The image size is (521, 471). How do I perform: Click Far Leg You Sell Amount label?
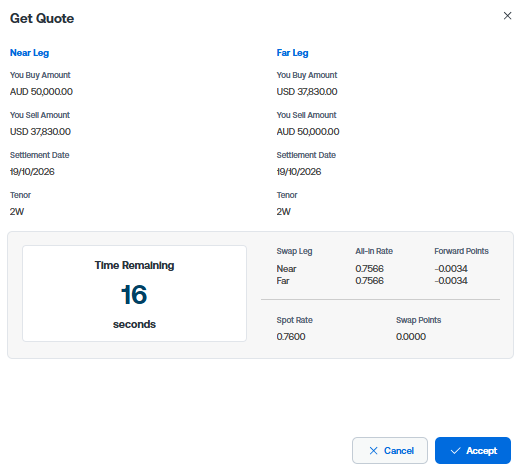[307, 115]
